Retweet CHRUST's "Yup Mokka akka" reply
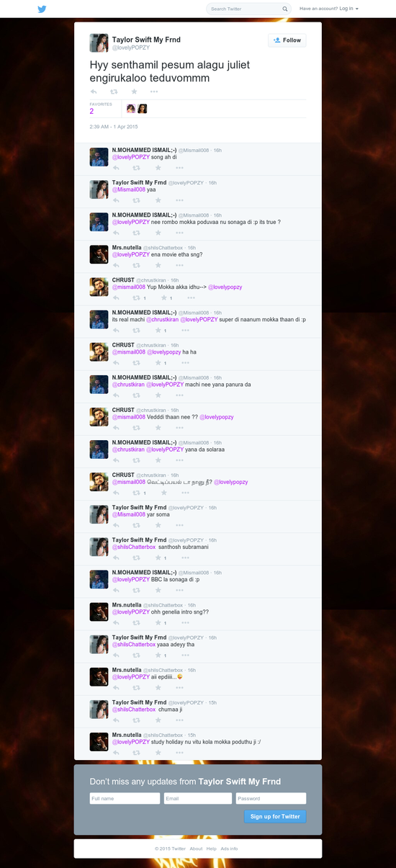396x868 pixels. coord(137,297)
